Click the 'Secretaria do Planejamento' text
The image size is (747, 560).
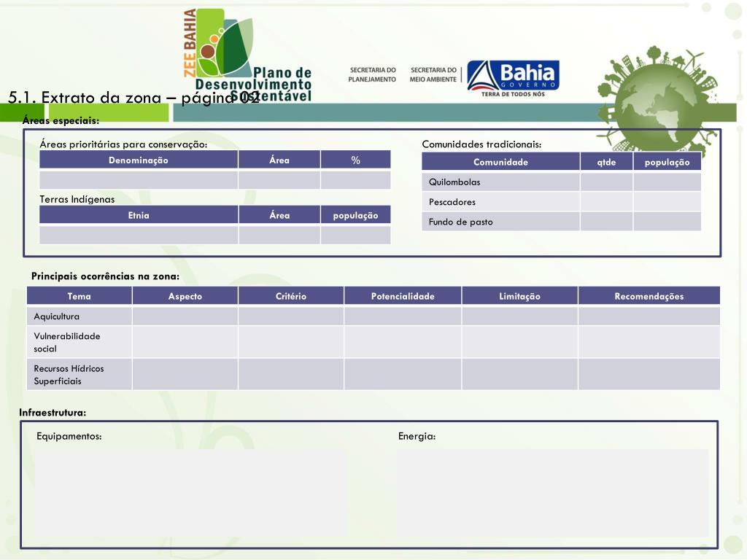(372, 75)
